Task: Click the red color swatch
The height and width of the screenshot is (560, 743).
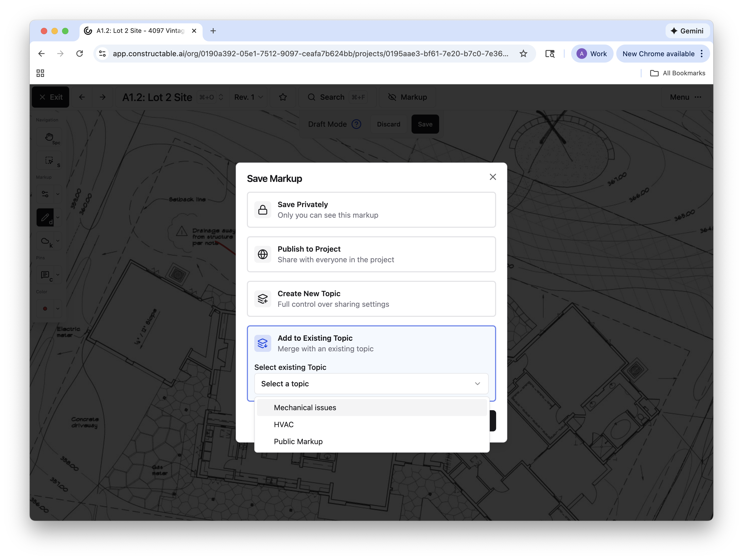Action: tap(45, 309)
